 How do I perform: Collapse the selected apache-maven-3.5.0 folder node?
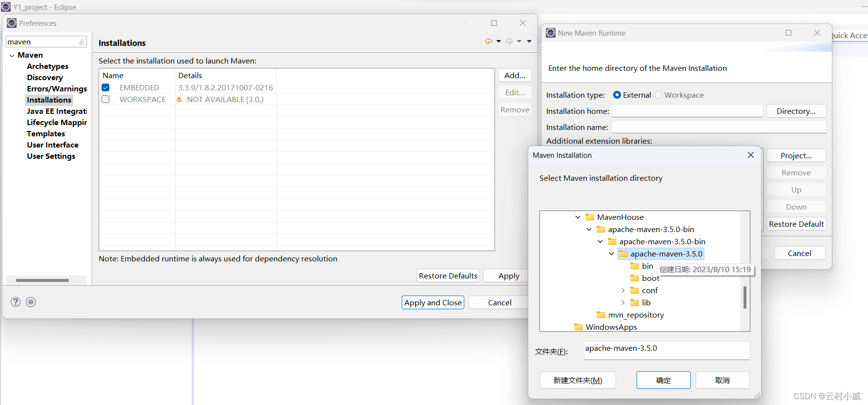(x=611, y=254)
